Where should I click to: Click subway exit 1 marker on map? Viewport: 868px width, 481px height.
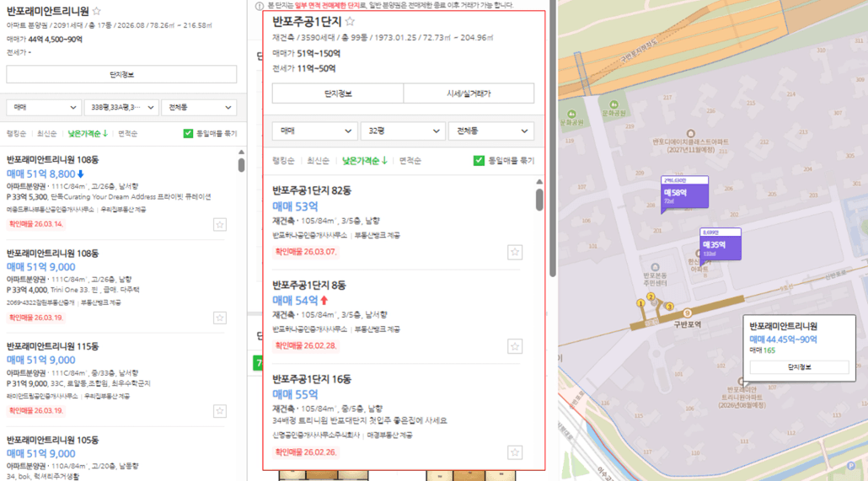[640, 303]
